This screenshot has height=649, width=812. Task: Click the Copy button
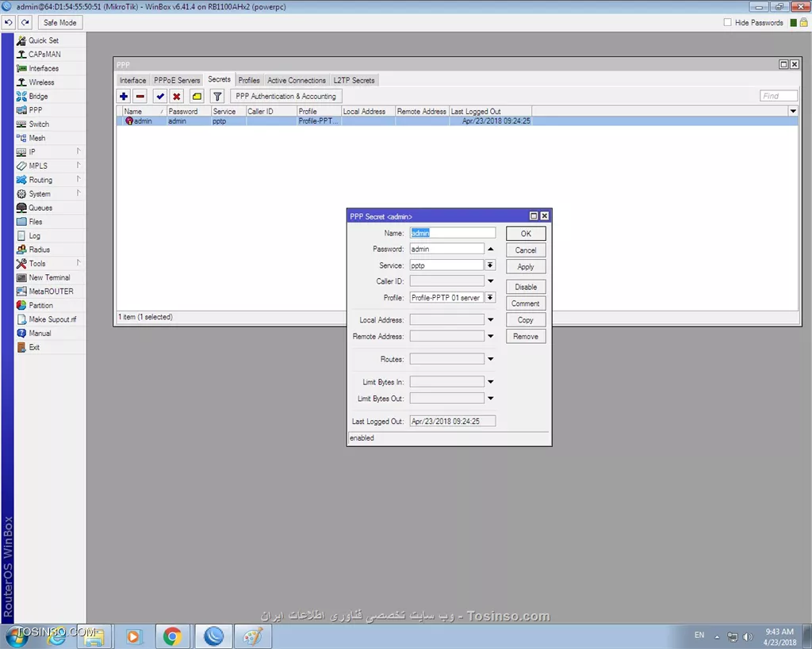(x=526, y=320)
